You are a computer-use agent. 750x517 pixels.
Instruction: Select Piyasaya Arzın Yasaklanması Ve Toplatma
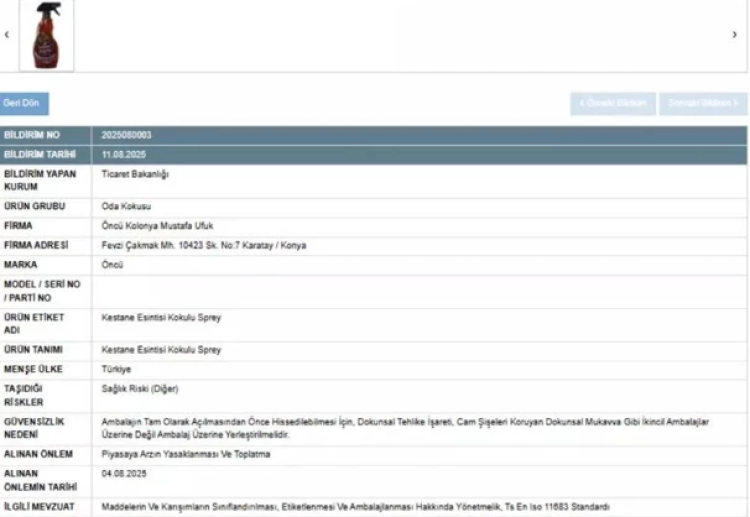point(185,454)
